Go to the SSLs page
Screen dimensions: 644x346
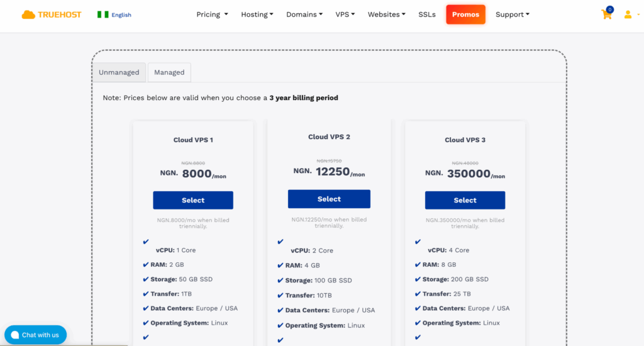pyautogui.click(x=427, y=14)
